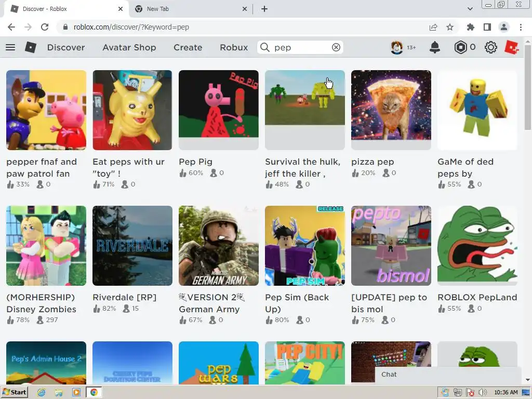Viewport: 532px width, 399px height.
Task: Click the search magnifier icon
Action: click(265, 47)
